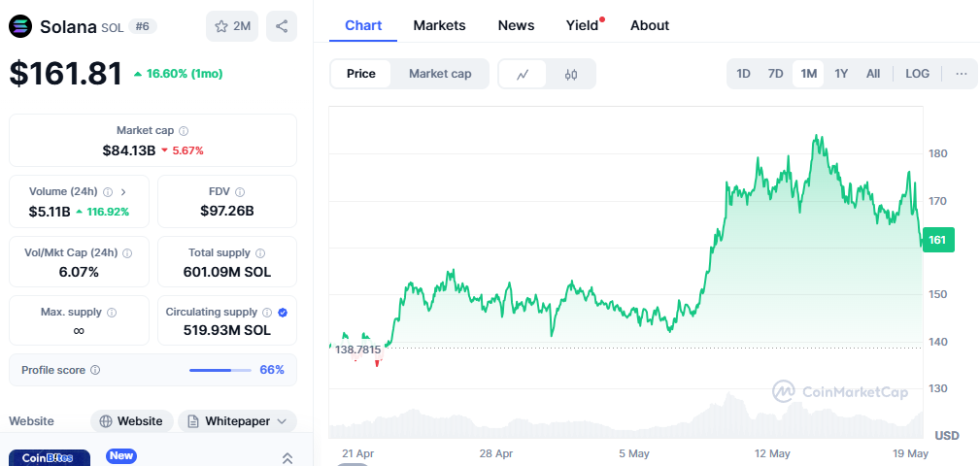Select the 1M time range
Viewport: 980px width, 466px height.
pyautogui.click(x=809, y=74)
